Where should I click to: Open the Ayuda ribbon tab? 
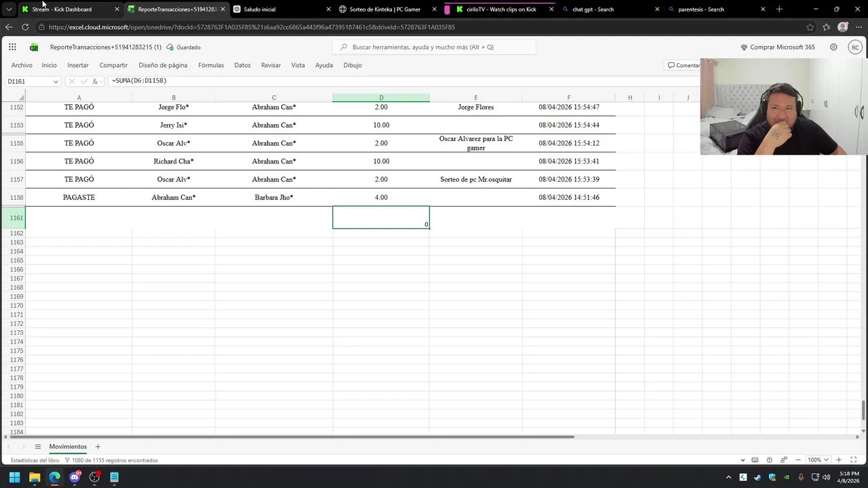tap(324, 65)
